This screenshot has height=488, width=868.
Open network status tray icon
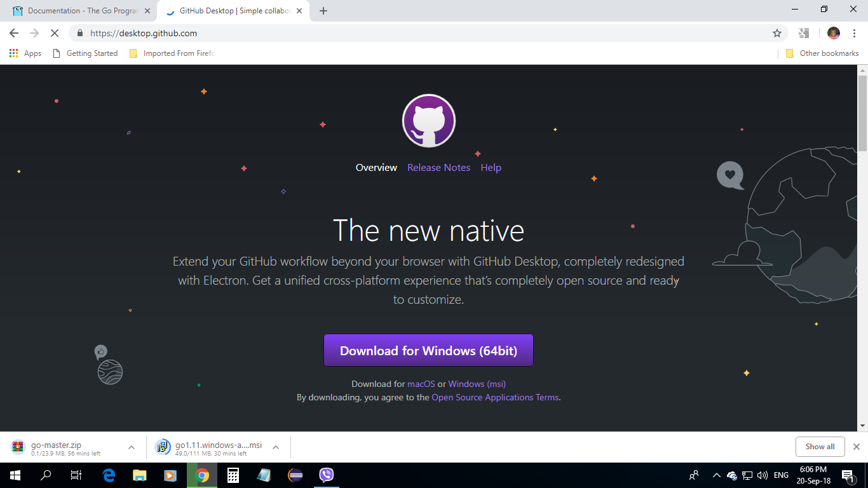(x=747, y=475)
